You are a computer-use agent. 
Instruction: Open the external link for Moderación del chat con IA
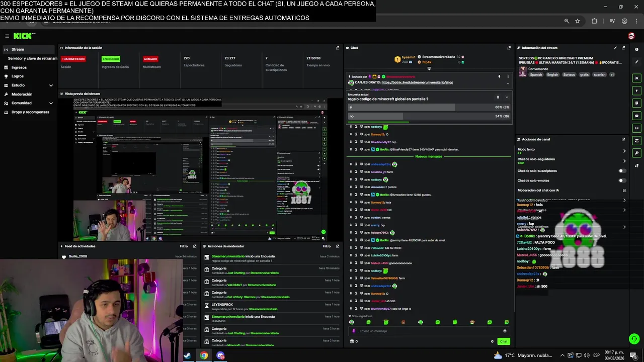[624, 191]
